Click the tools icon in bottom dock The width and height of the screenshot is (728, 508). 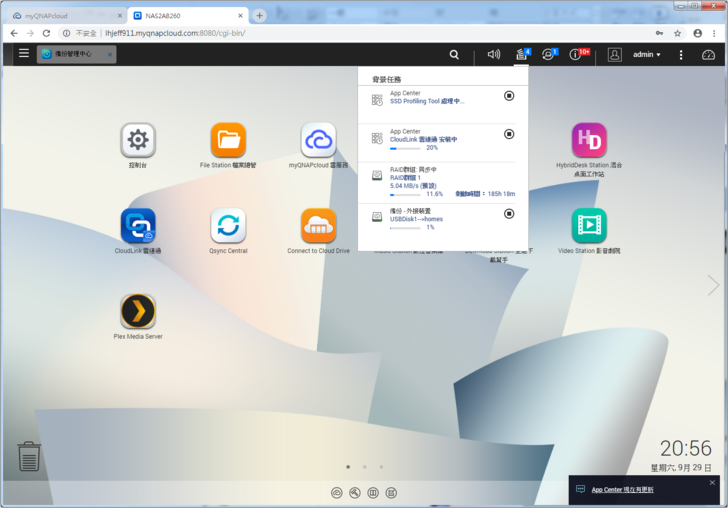tap(355, 493)
